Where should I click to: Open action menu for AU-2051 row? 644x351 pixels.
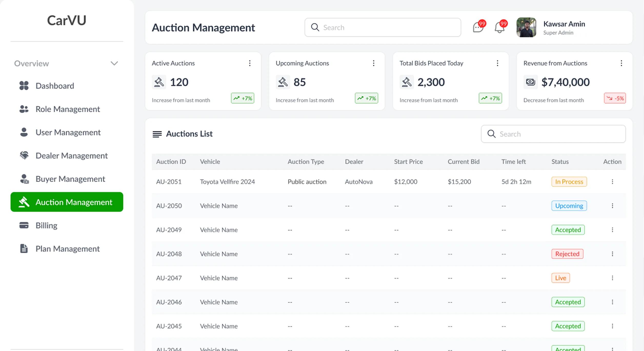click(x=612, y=182)
